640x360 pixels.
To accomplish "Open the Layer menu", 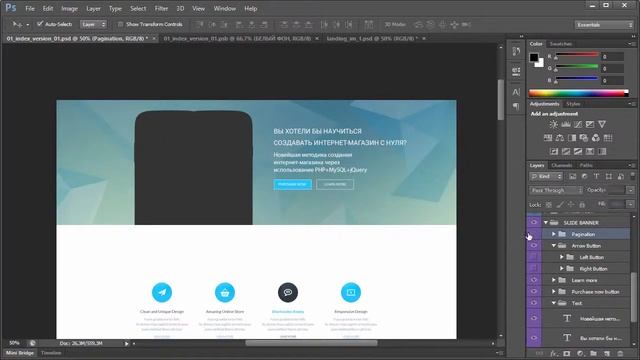I will [93, 8].
